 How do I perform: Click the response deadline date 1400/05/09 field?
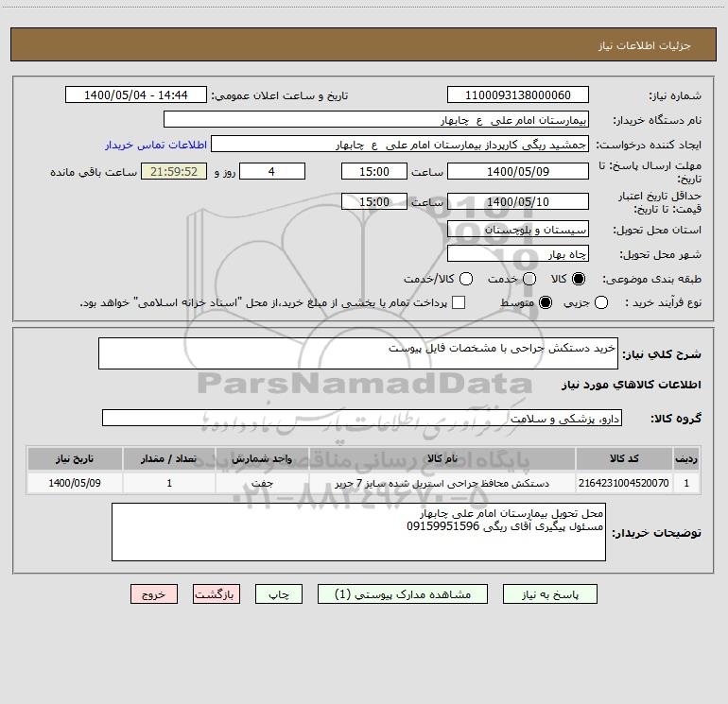point(518,171)
